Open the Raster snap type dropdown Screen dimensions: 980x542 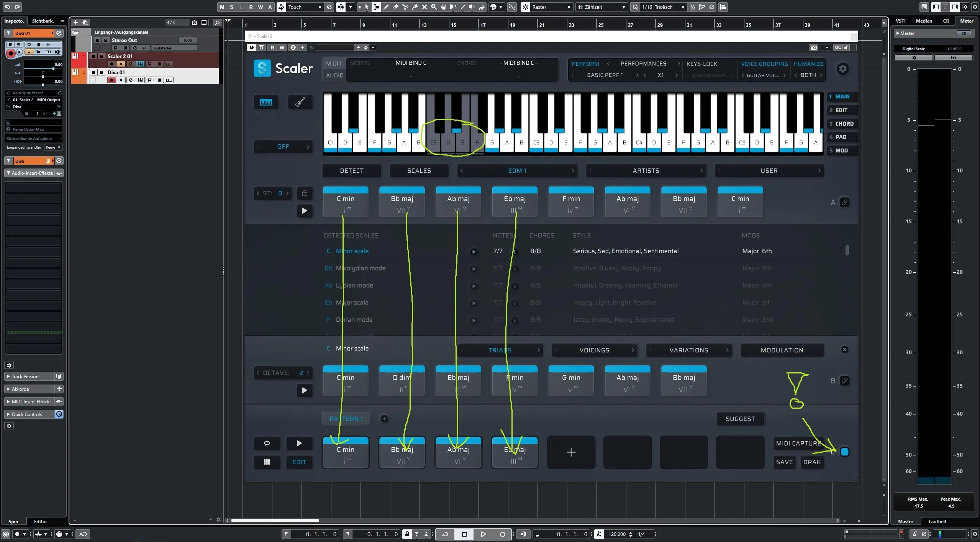[552, 7]
